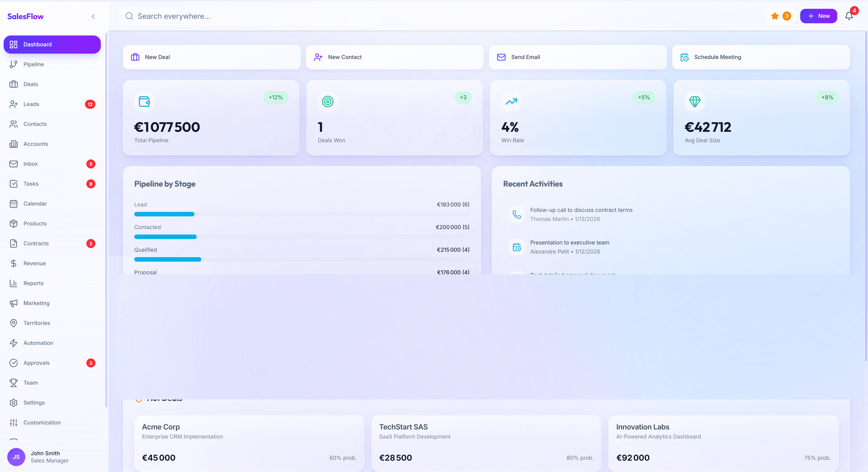Select the Automation lightning icon
868x472 pixels.
[x=14, y=343]
